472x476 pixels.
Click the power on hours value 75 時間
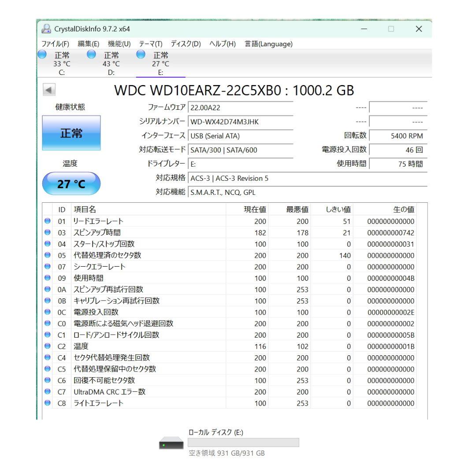click(398, 164)
